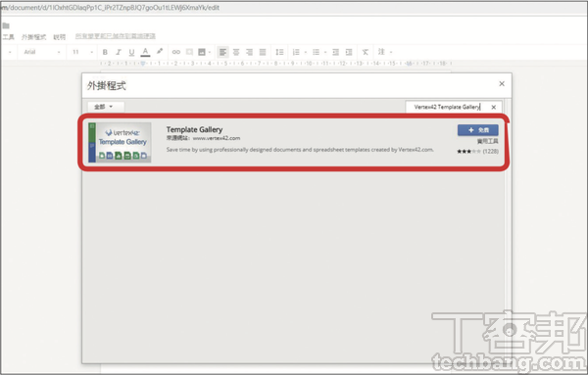This screenshot has height=375, width=588.
Task: Open the 工具 menu
Action: click(x=8, y=36)
